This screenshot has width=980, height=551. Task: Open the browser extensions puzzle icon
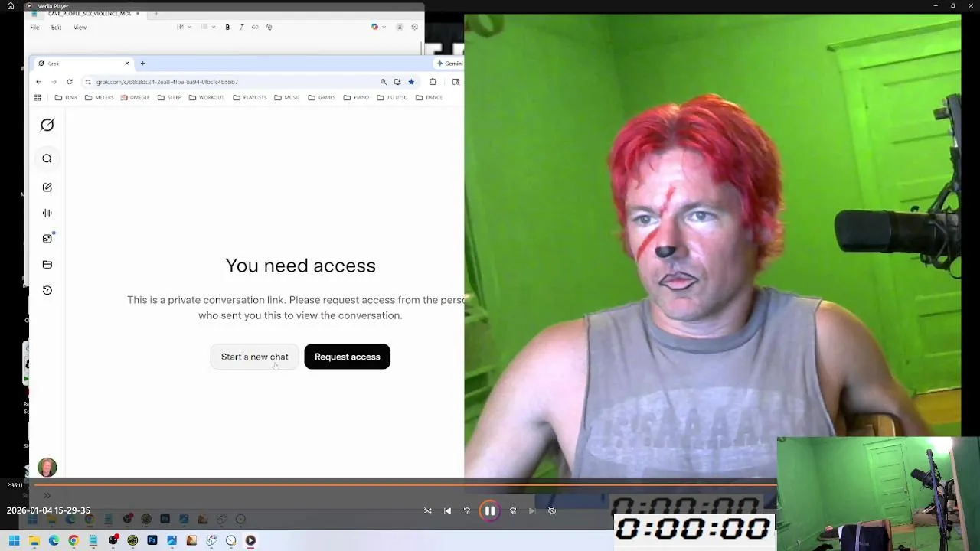point(433,82)
